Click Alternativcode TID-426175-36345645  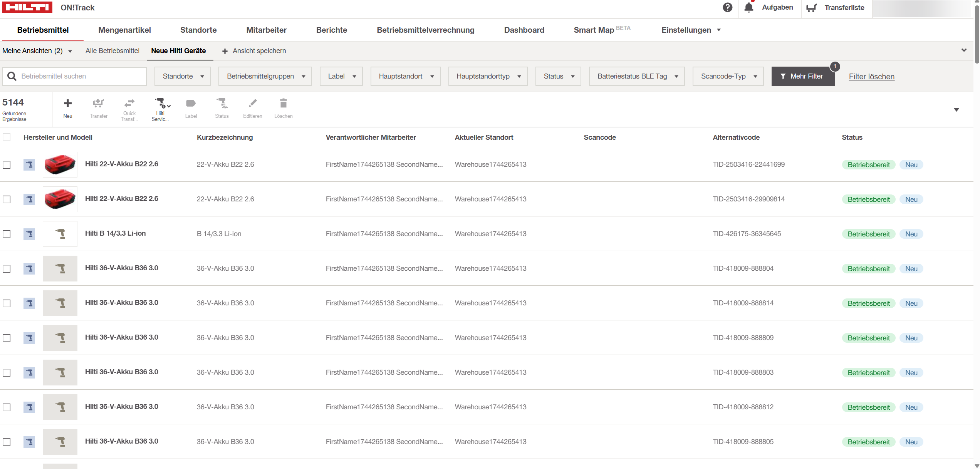coord(747,234)
